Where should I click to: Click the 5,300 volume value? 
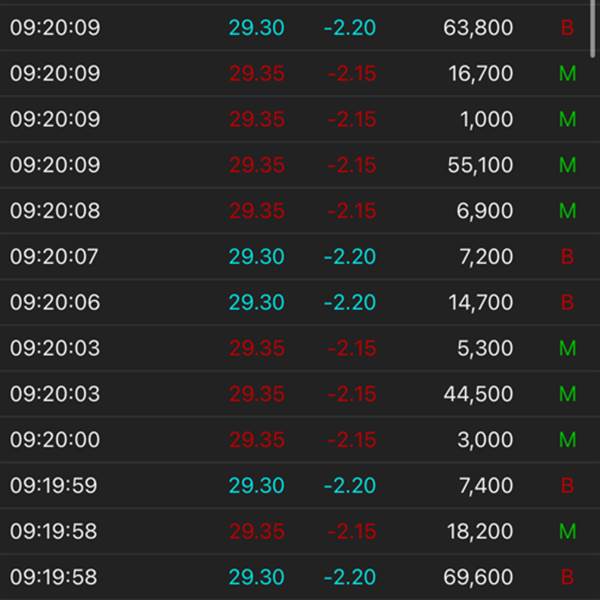point(487,349)
